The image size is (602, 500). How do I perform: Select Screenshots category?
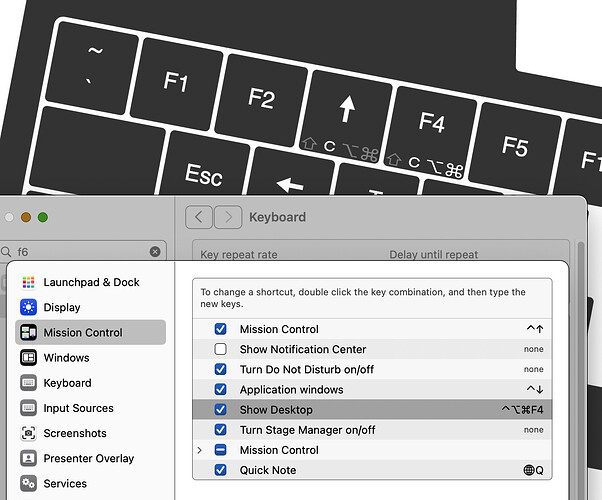(91, 433)
